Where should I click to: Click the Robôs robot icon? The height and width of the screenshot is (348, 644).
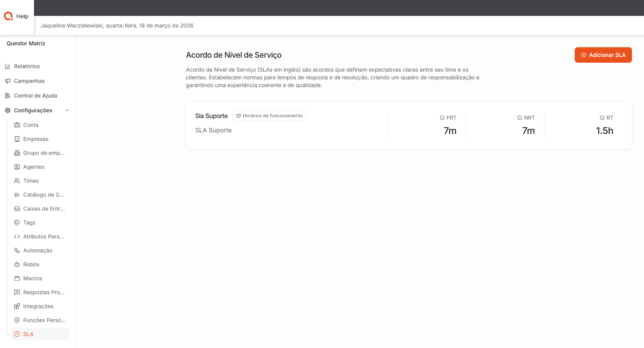[17, 264]
